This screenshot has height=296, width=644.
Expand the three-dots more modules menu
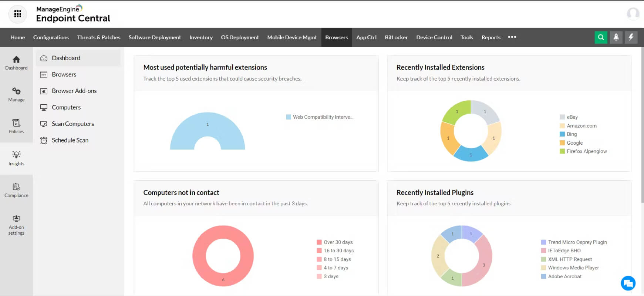(512, 37)
